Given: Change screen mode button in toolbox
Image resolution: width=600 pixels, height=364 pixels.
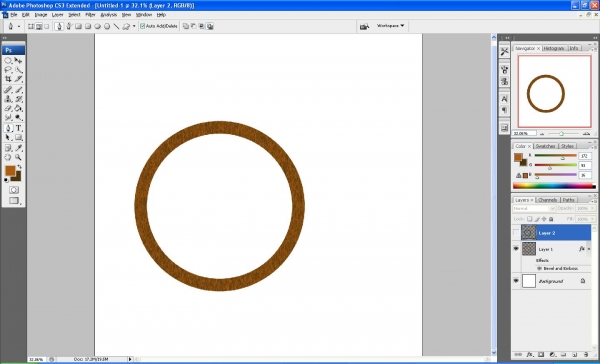Looking at the screenshot, I should [14, 201].
